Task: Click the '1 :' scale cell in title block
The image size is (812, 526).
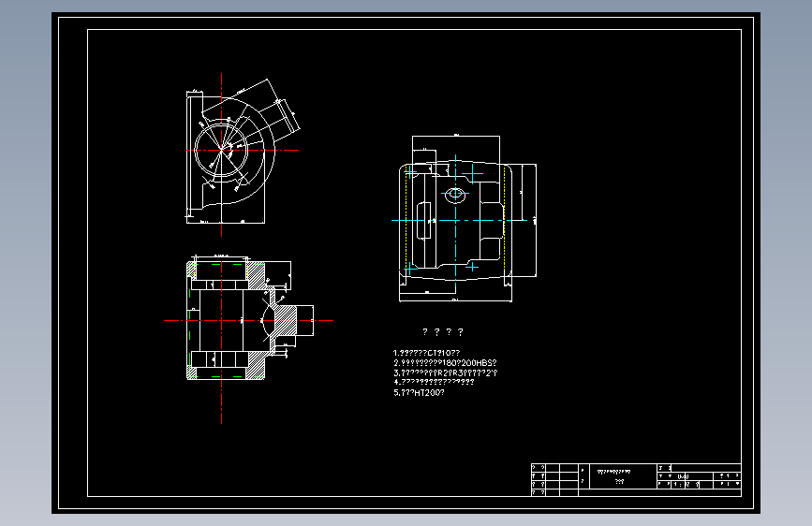Action: coord(678,485)
